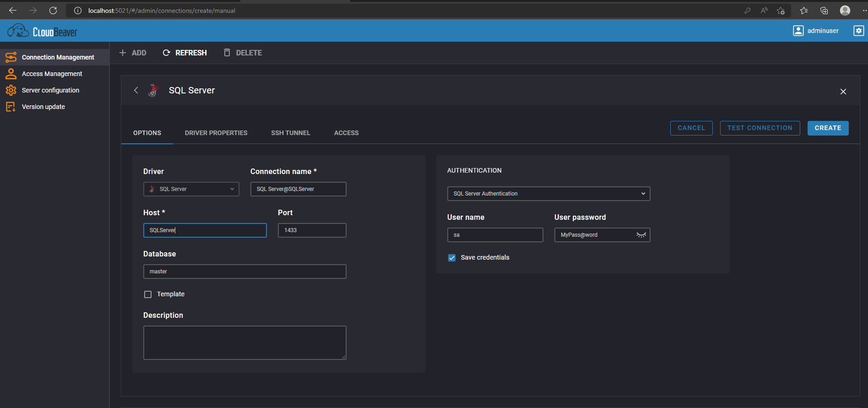The image size is (868, 408).
Task: Click the browser back arrow
Action: (13, 11)
